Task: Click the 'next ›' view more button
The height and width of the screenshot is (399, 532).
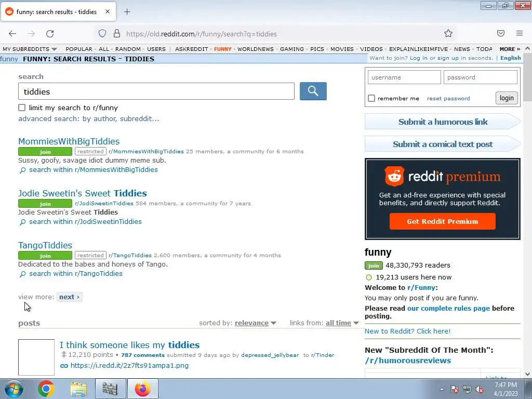Action: tap(69, 297)
